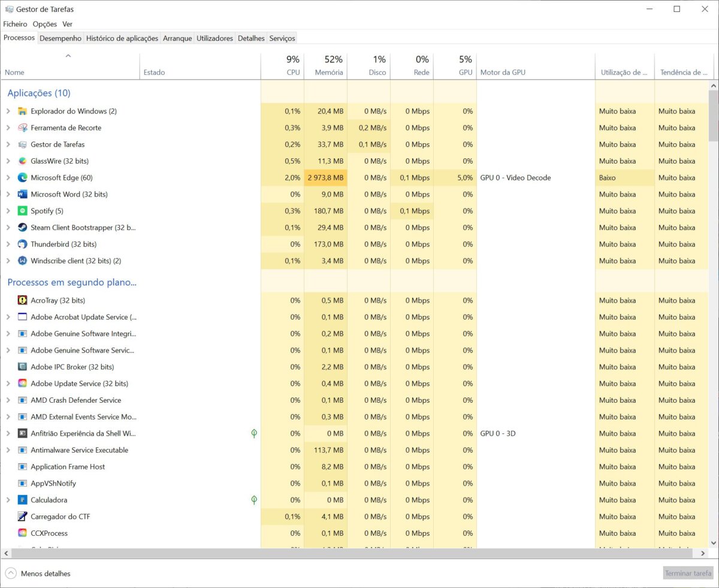719x588 pixels.
Task: Open the Opções menu
Action: (45, 24)
